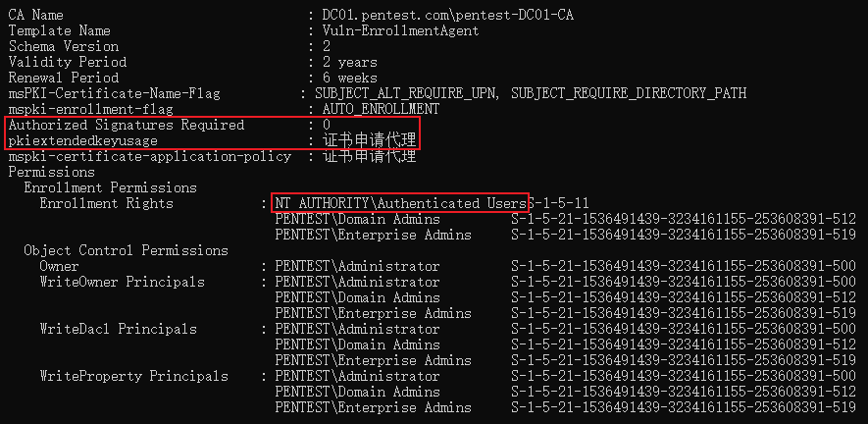This screenshot has width=868, height=424.
Task: Click the Validity Period value 2 years
Action: [x=350, y=62]
